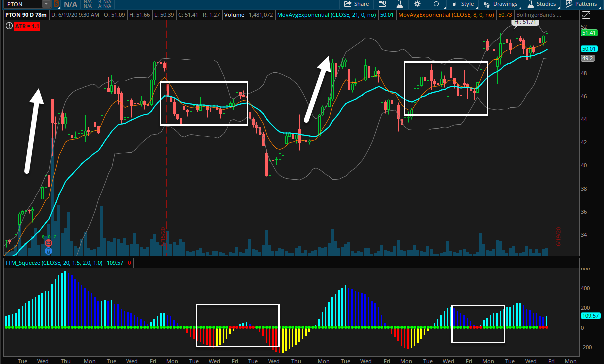The height and width of the screenshot is (364, 604).
Task: Select MovAvgExponential (CLOSE, 8, 0, no) study label
Action: pyautogui.click(x=446, y=15)
